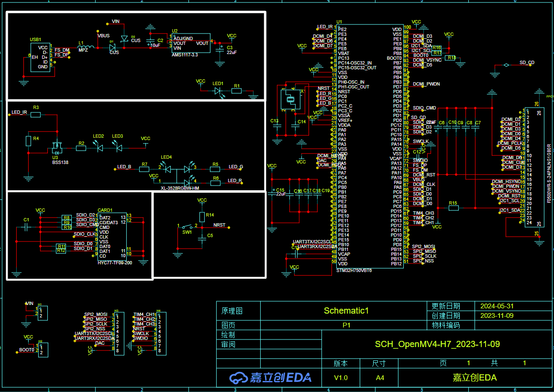Click the STM32H750VBT6 part label

354,271
